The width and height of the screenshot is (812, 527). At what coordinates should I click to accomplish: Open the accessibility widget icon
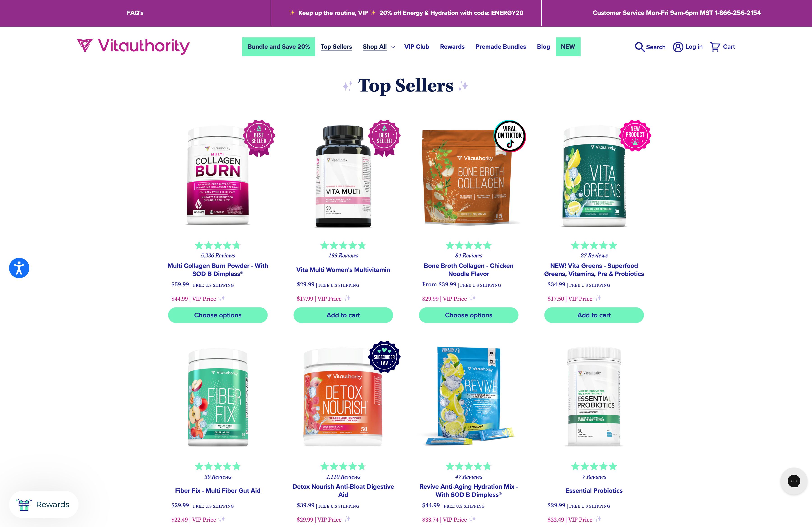click(19, 268)
